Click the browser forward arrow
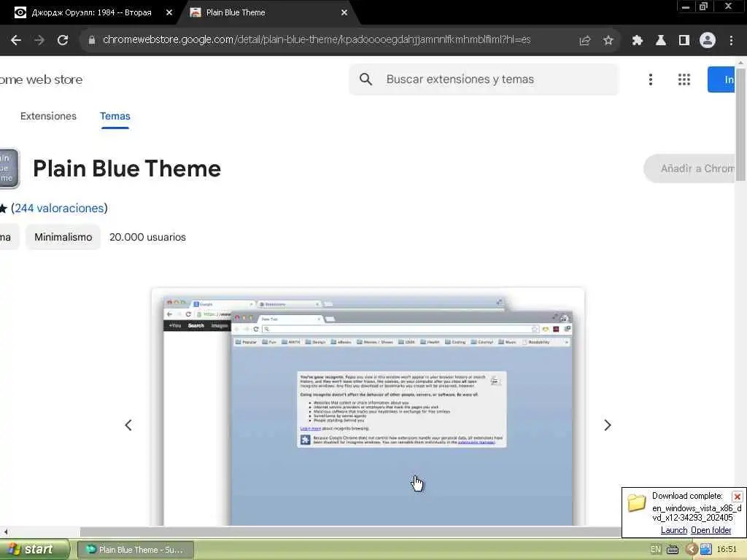Image resolution: width=747 pixels, height=560 pixels. 39,40
